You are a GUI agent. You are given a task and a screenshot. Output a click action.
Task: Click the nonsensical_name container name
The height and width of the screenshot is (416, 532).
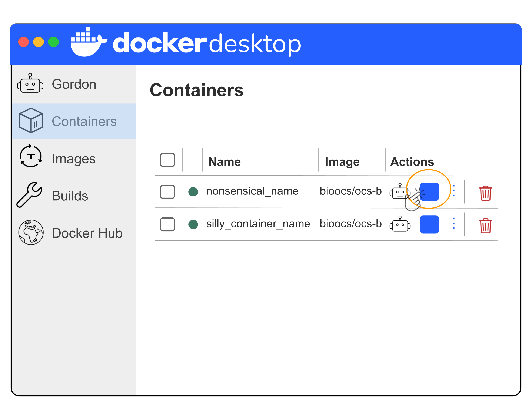coord(252,191)
